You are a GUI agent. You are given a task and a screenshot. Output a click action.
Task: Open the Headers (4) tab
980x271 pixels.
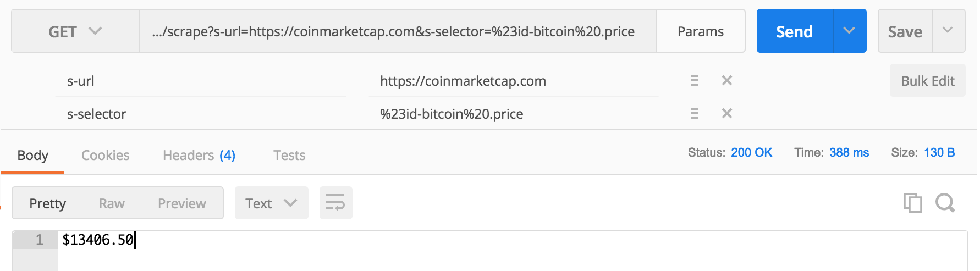coord(199,156)
